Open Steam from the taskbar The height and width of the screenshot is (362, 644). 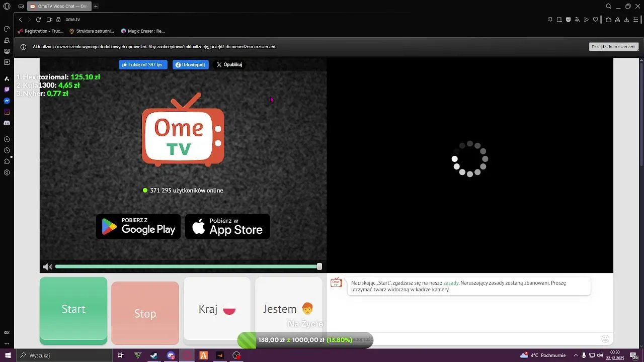pos(154,355)
